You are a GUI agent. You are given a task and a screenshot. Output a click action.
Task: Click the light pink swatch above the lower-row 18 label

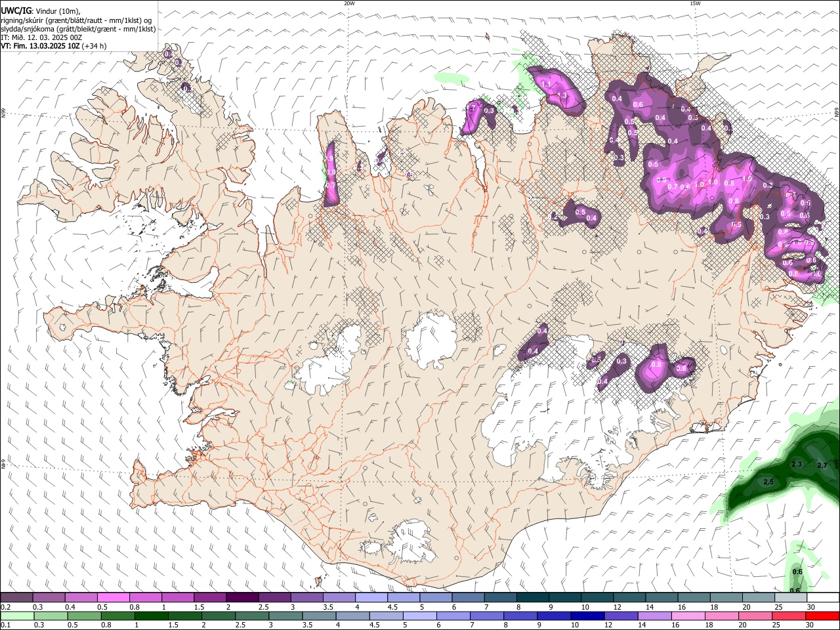coord(722,616)
